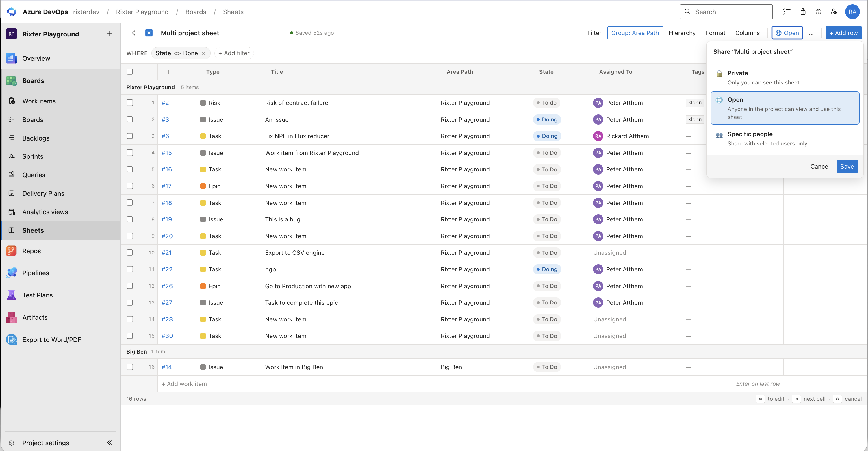Click the Search input field
The width and height of the screenshot is (868, 451).
pyautogui.click(x=726, y=12)
